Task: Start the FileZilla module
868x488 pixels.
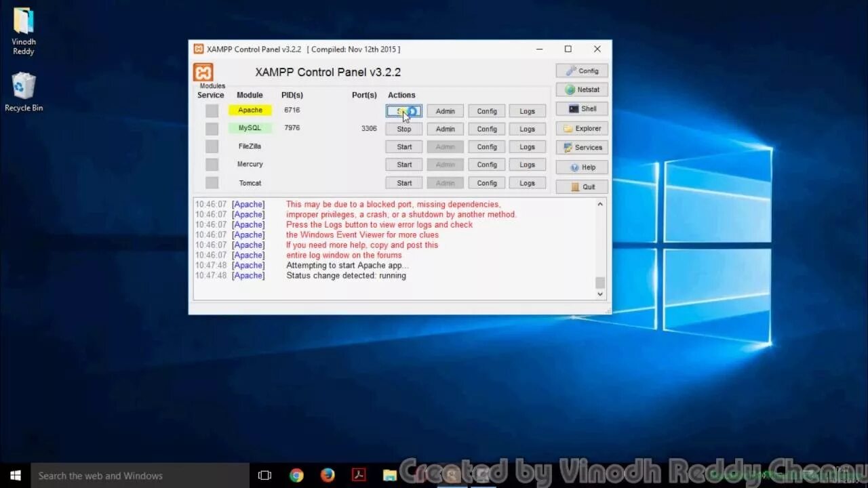Action: (x=404, y=146)
